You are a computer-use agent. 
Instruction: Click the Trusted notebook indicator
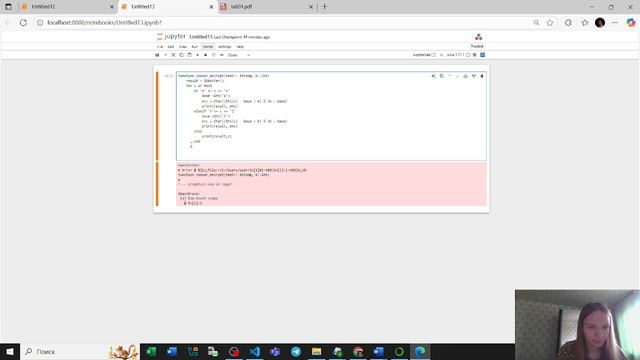pyautogui.click(x=477, y=46)
